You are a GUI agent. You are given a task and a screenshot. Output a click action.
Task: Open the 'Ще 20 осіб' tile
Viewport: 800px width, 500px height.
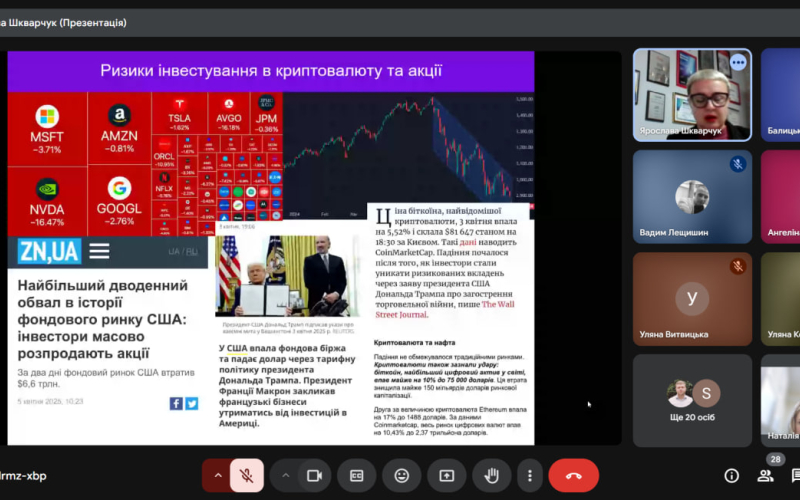click(x=692, y=401)
